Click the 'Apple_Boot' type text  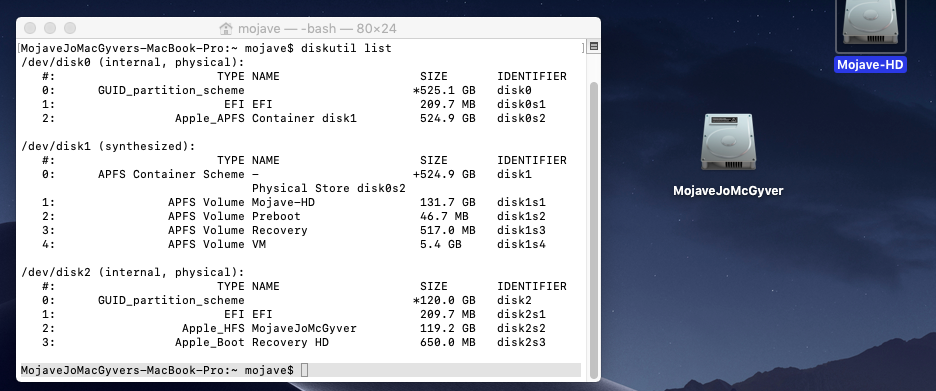(210, 342)
